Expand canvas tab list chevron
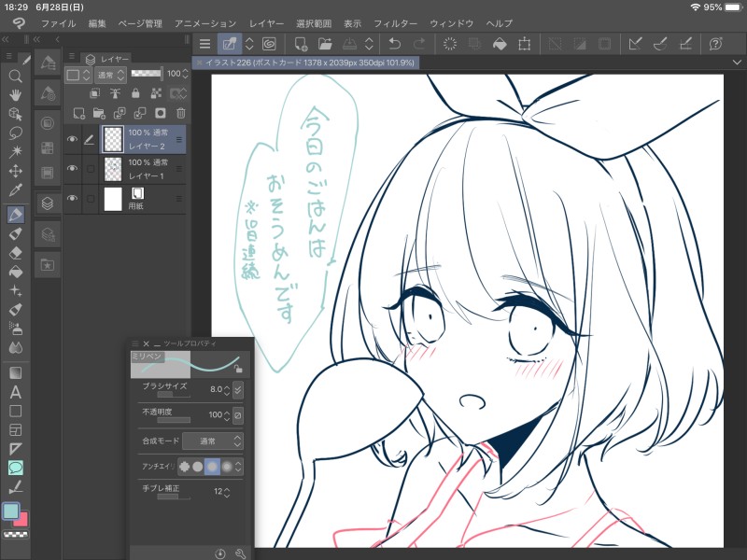The image size is (747, 560). [737, 63]
